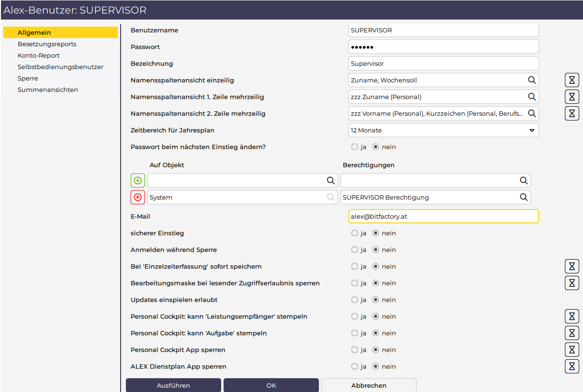
Task: Switch to the Summenansichten section
Action: tap(48, 90)
